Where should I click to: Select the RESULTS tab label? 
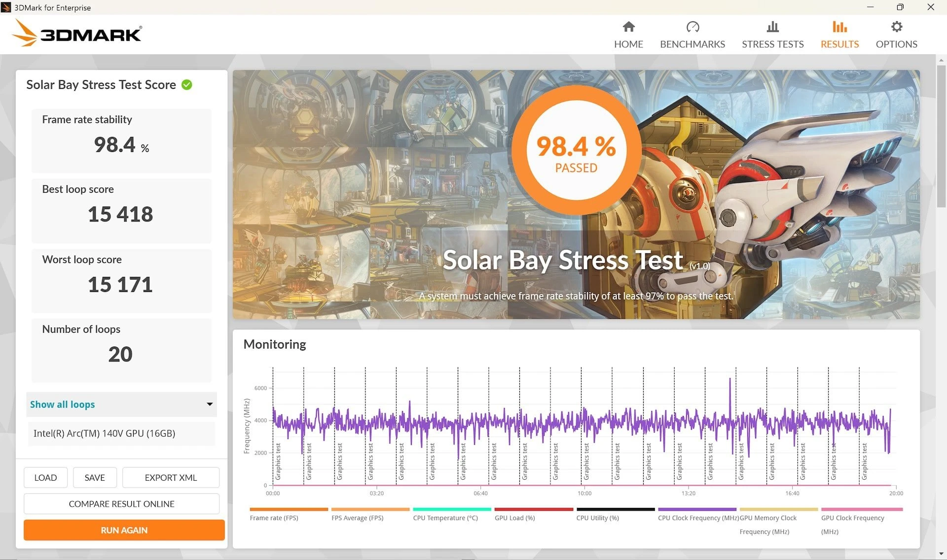click(839, 44)
